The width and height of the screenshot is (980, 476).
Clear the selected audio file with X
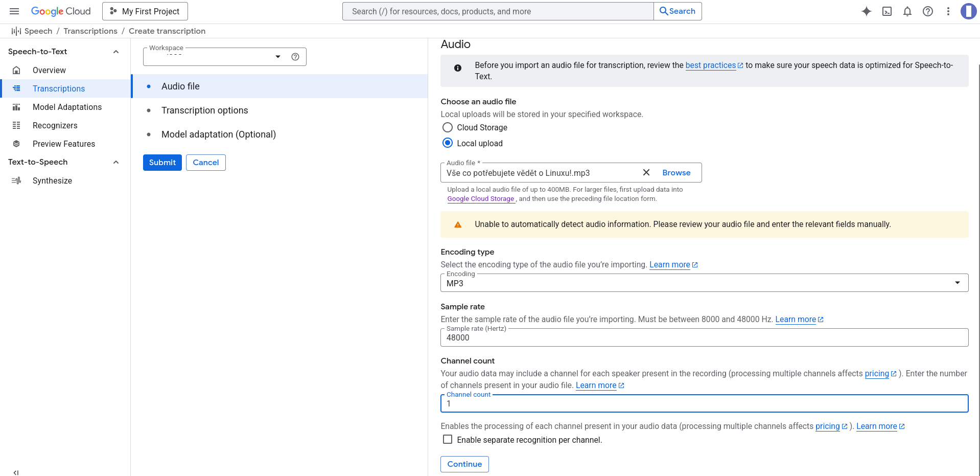point(646,173)
